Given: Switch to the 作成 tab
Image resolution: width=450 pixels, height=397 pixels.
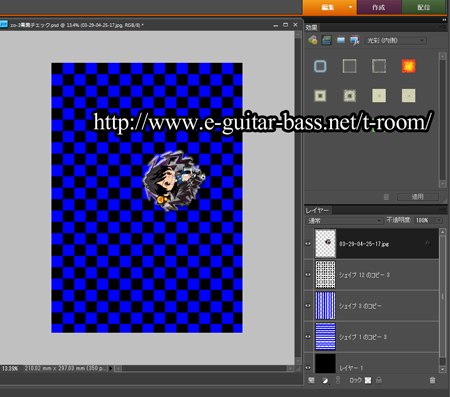Looking at the screenshot, I should click(379, 7).
